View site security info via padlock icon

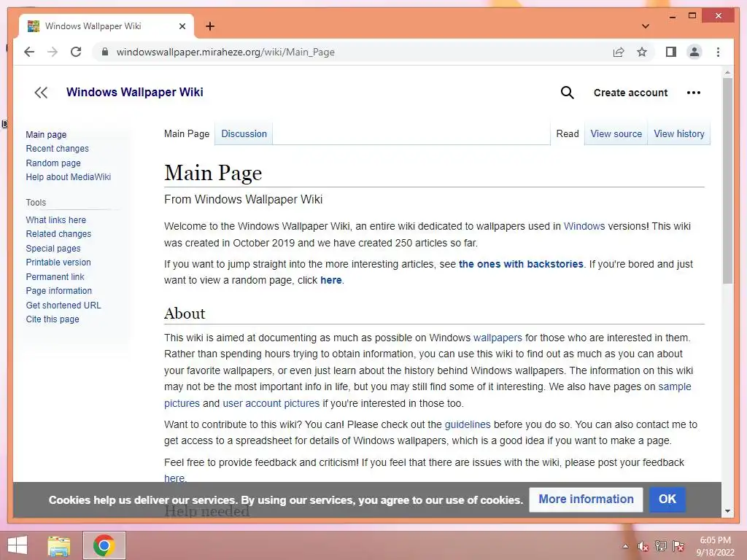click(105, 52)
